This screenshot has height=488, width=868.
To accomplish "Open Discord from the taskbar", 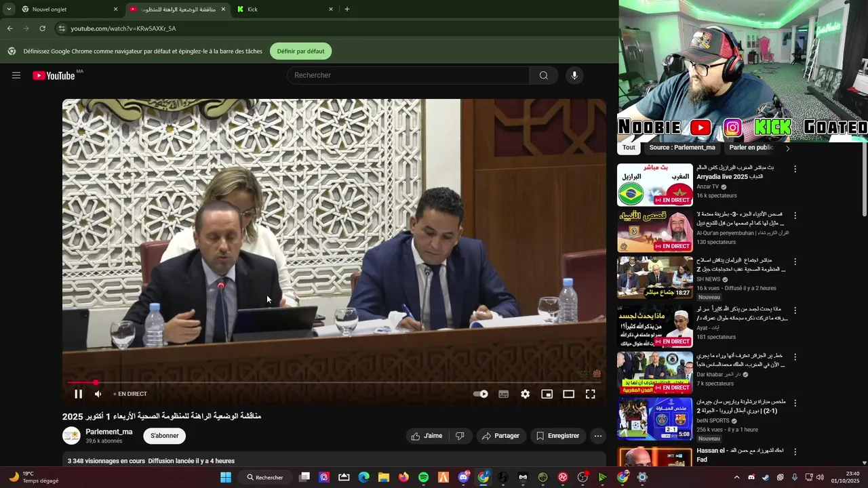I will [463, 477].
